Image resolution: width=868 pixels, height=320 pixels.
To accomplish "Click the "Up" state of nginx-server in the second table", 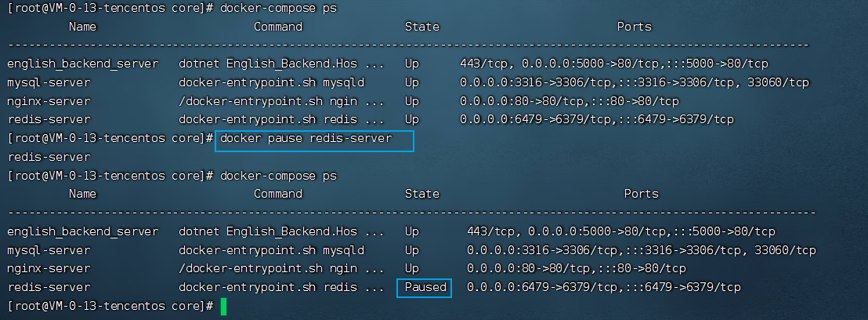I will point(412,269).
